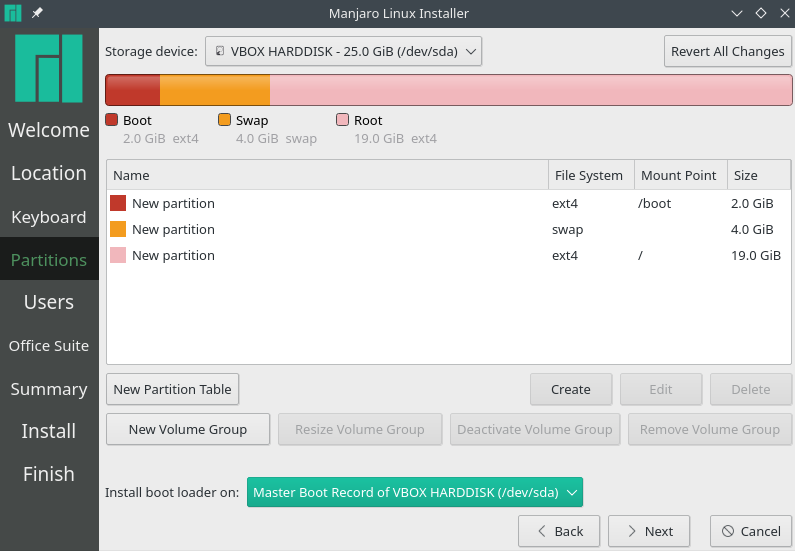The height and width of the screenshot is (551, 795).
Task: Click the red color square of the boot row
Action: point(118,203)
